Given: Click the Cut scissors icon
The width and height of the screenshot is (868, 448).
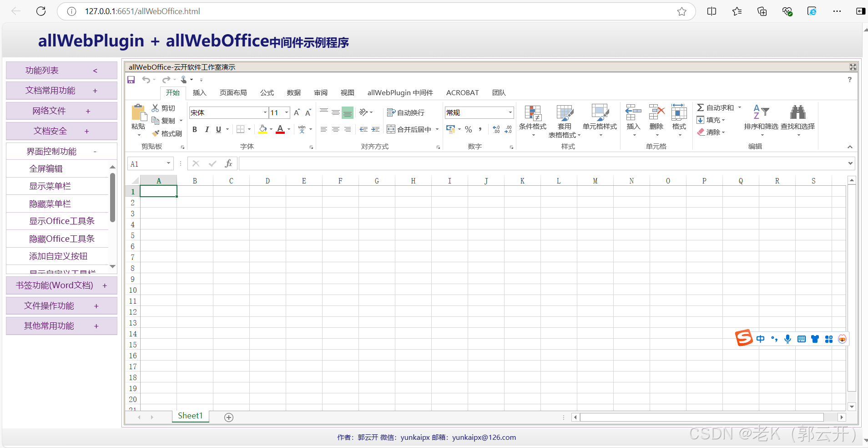Looking at the screenshot, I should (x=155, y=108).
